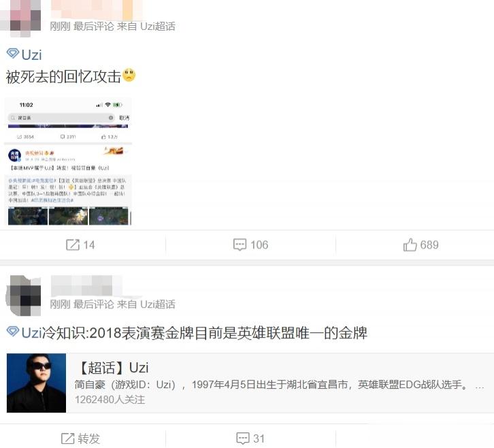Click the 1262480人关注 follower count
Viewport: 494px width, 448px height.
click(x=110, y=400)
